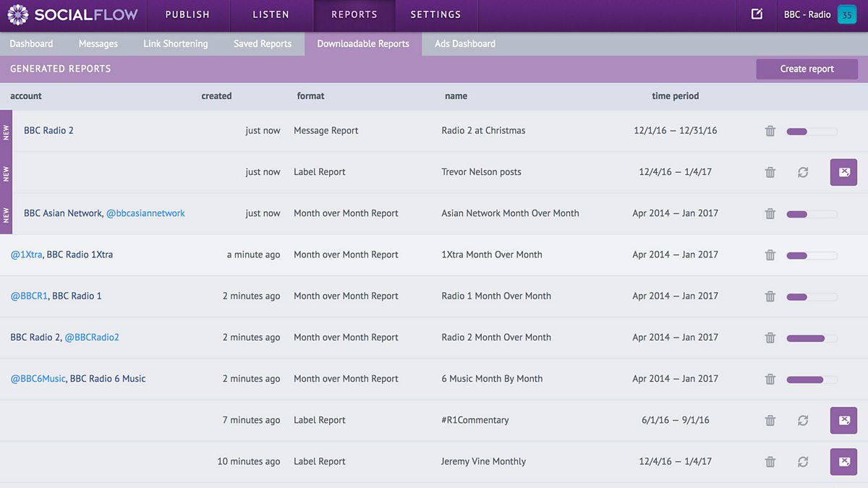Open the Publish menu
868x488 pixels.
pos(187,14)
